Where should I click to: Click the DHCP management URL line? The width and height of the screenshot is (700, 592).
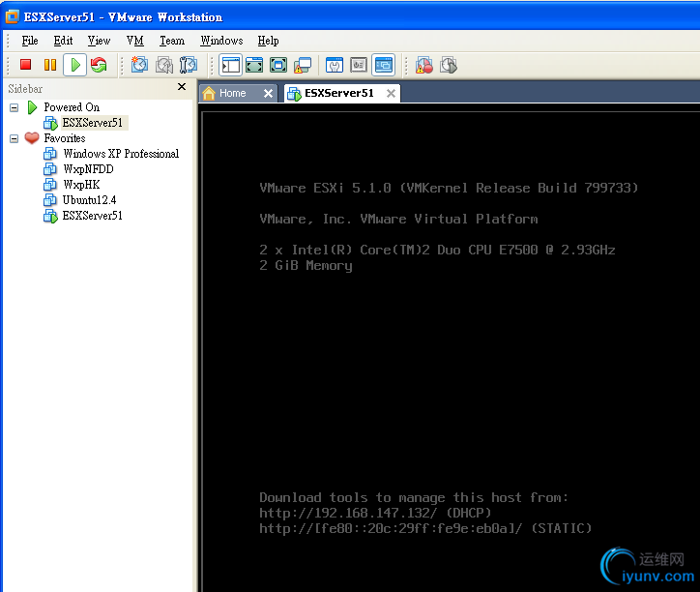point(375,513)
